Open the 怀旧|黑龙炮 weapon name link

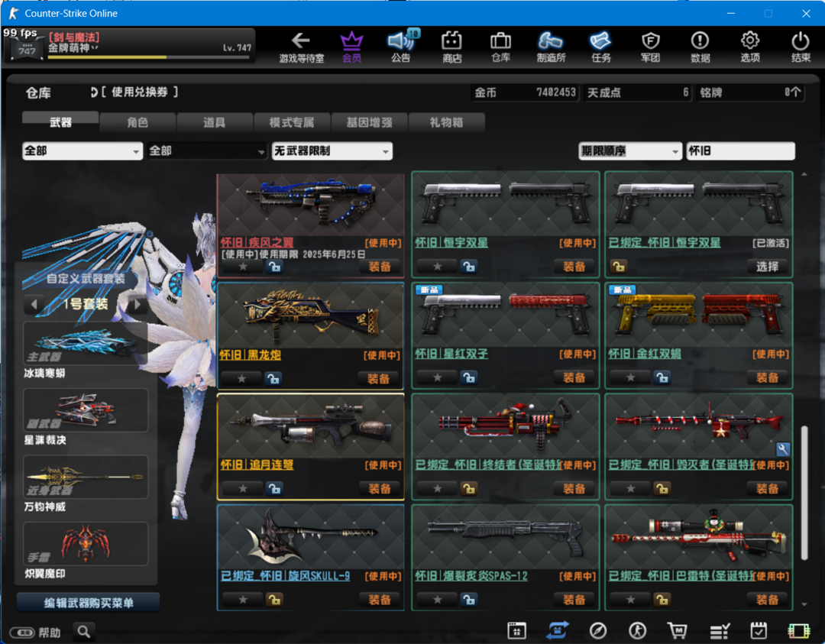click(250, 354)
